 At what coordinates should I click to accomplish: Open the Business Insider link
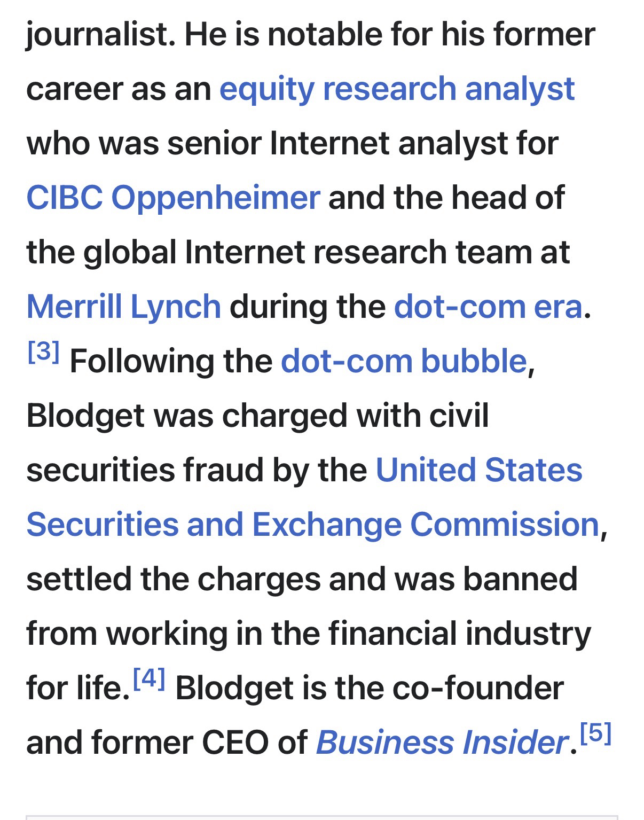pos(441,743)
